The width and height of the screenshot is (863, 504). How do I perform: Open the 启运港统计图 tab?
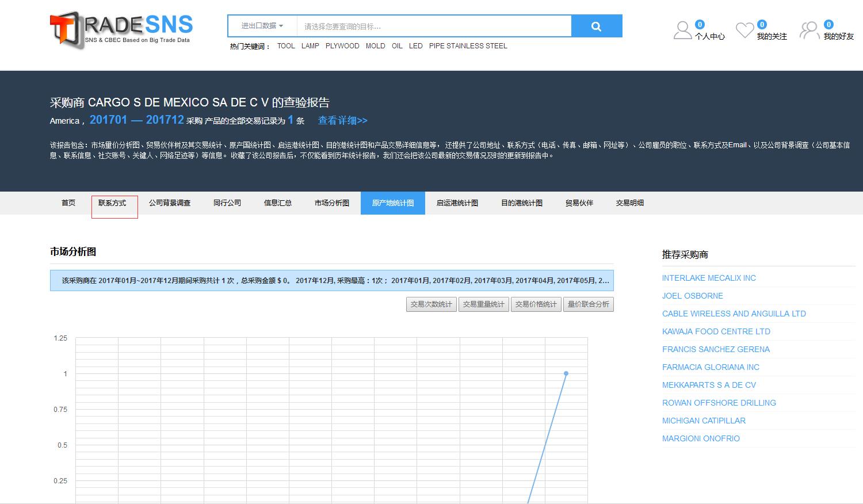click(x=457, y=203)
